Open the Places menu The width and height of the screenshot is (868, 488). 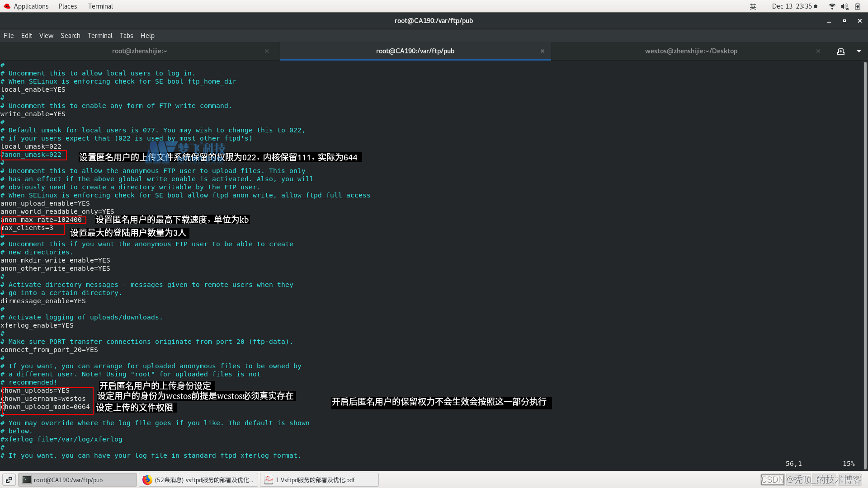(67, 6)
